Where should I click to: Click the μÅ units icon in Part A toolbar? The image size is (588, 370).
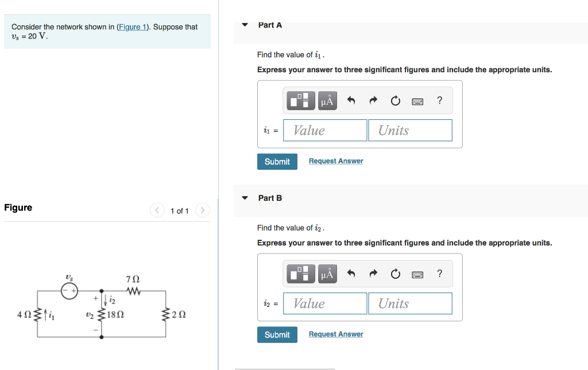click(327, 100)
